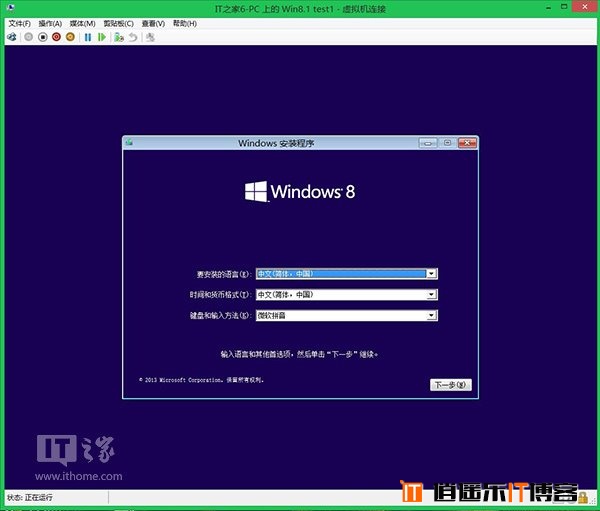This screenshot has width=600, height=511.
Task: Minimize the Windows 安装程序 dialog
Action: tap(428, 143)
